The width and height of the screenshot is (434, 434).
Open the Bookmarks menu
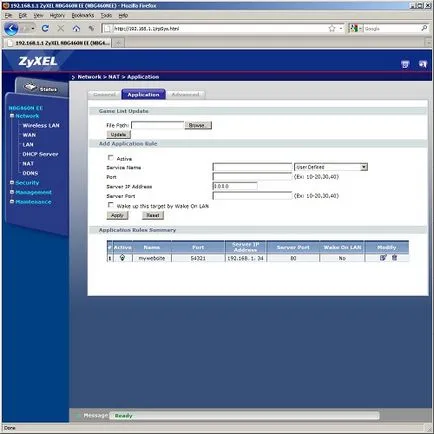[83, 15]
